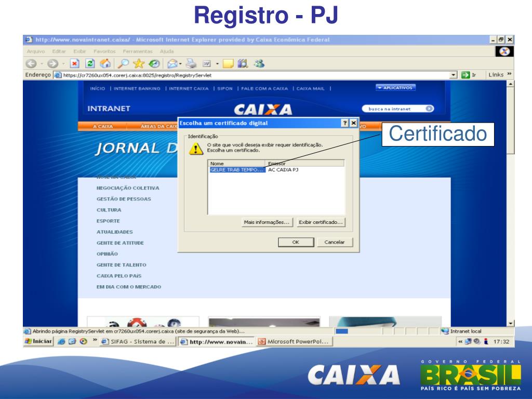532x399 pixels.
Task: Click the Edit with Word icon
Action: pos(207,63)
